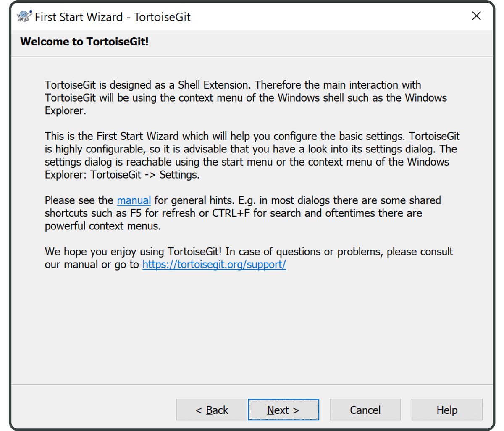Select the paragraph mentioning F5 refresh shortcut
504x431 pixels.
pos(243,213)
